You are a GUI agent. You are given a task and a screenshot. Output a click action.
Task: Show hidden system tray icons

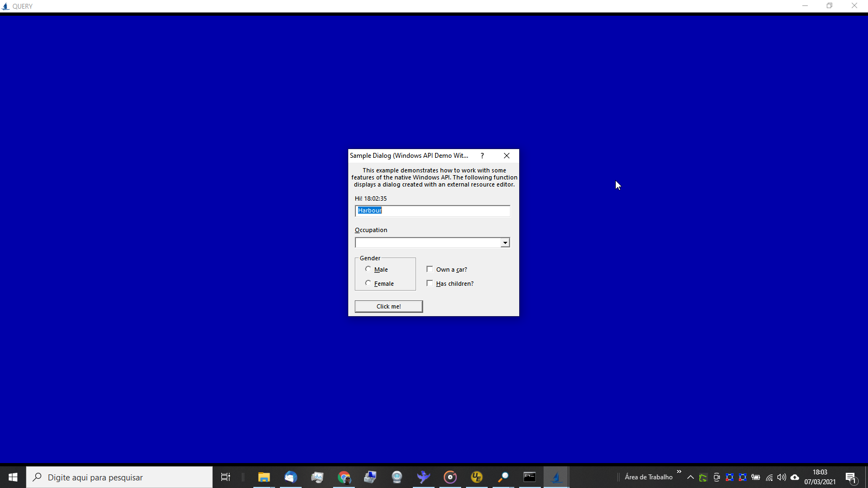click(690, 477)
